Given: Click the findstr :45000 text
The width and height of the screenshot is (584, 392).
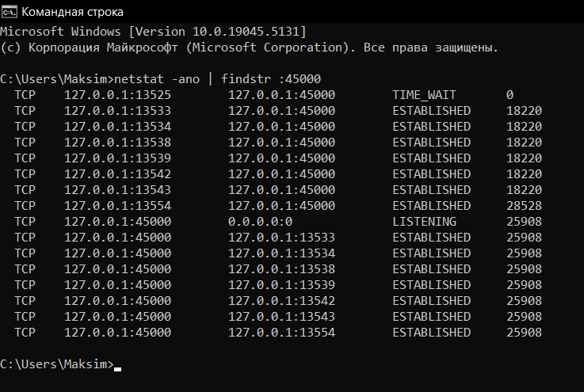Looking at the screenshot, I should [271, 79].
